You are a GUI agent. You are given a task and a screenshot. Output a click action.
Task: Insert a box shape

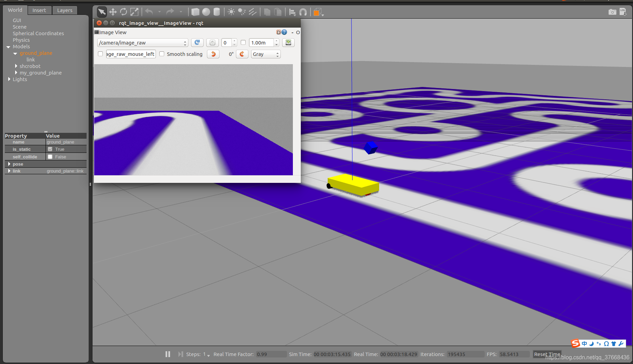(195, 12)
